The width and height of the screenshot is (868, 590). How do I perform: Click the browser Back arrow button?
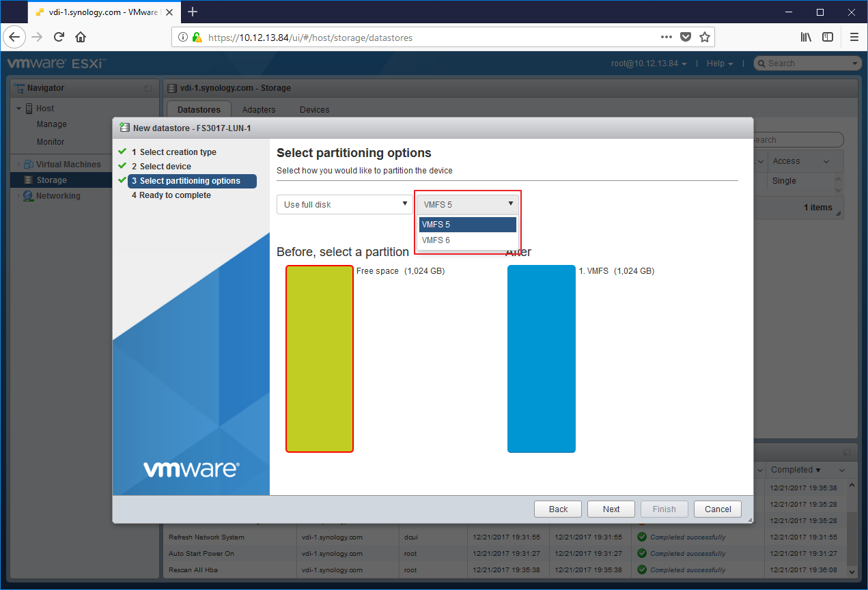(x=15, y=37)
